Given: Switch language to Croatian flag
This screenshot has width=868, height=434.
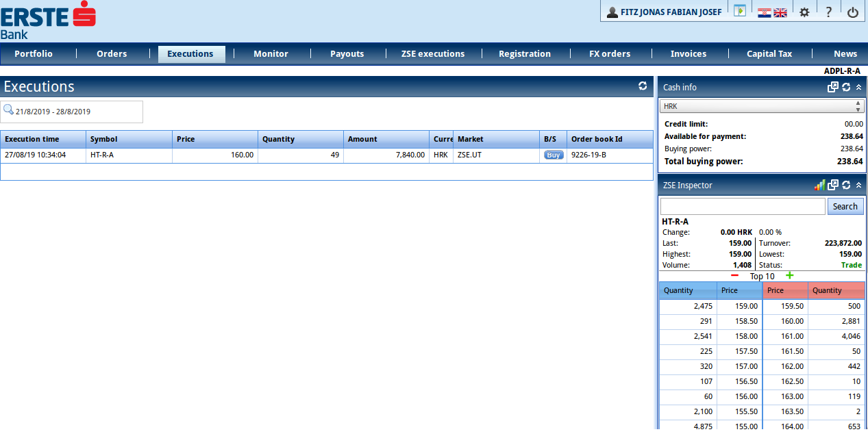Looking at the screenshot, I should tap(764, 12).
